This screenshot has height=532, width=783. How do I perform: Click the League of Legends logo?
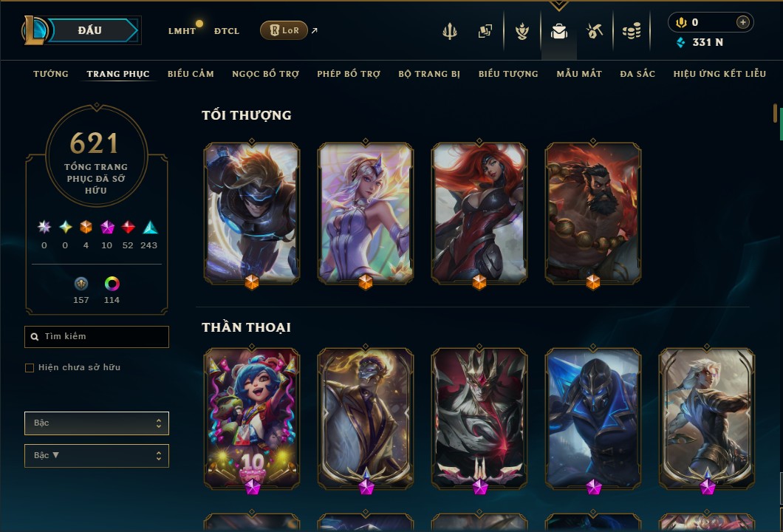click(34, 30)
